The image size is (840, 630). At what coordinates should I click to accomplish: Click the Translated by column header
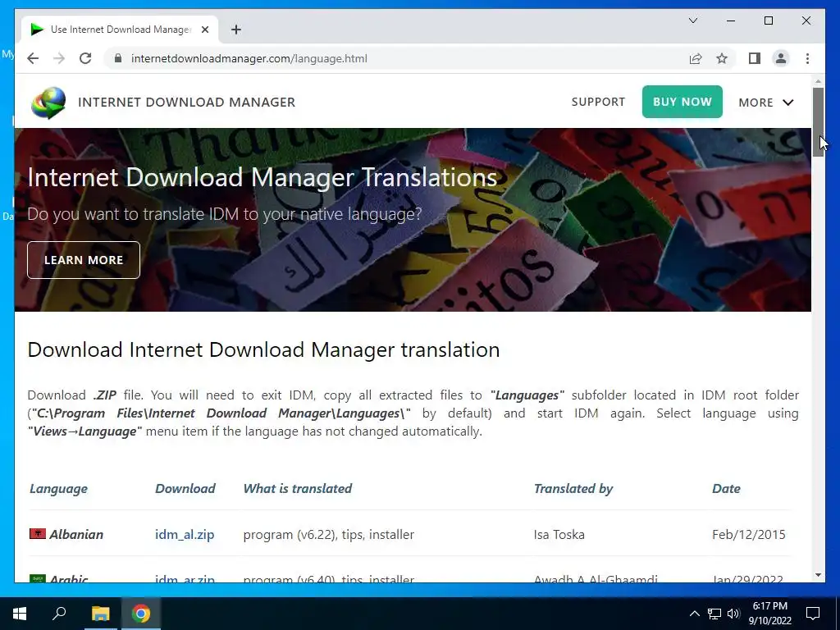(x=573, y=489)
